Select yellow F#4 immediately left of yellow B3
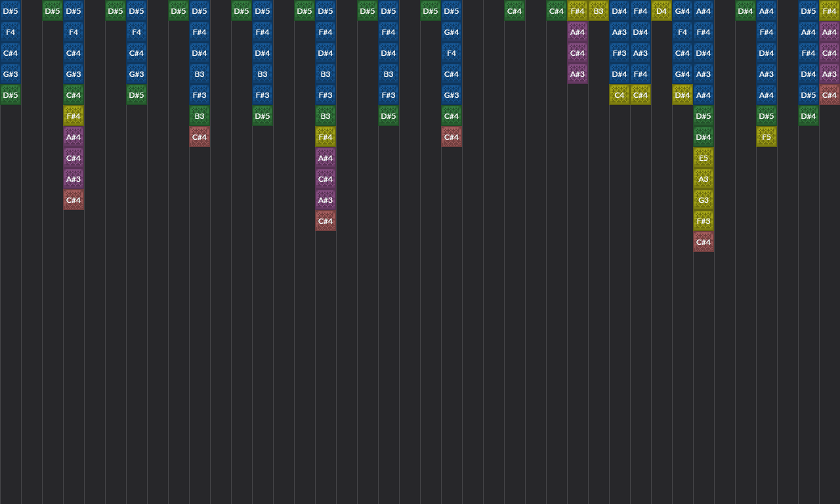840x504 pixels. click(577, 11)
